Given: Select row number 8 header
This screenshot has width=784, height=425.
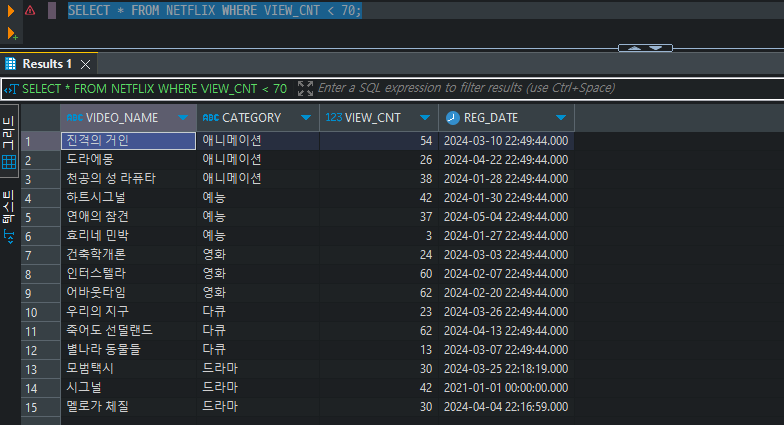Looking at the screenshot, I should point(40,274).
